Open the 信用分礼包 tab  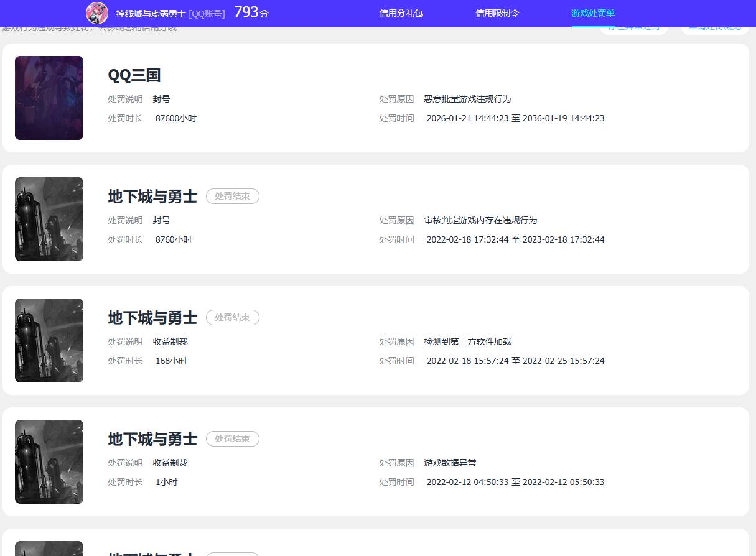[x=401, y=13]
